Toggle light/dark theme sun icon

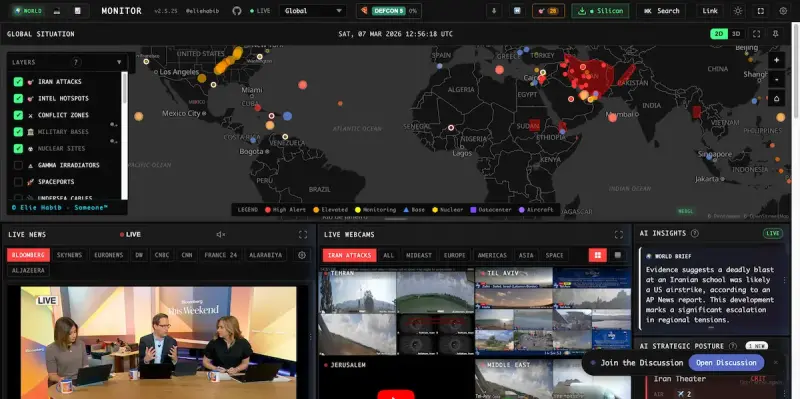[738, 11]
